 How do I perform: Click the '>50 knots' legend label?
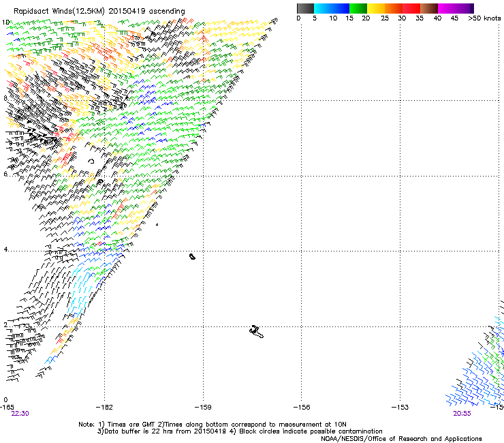(x=484, y=18)
